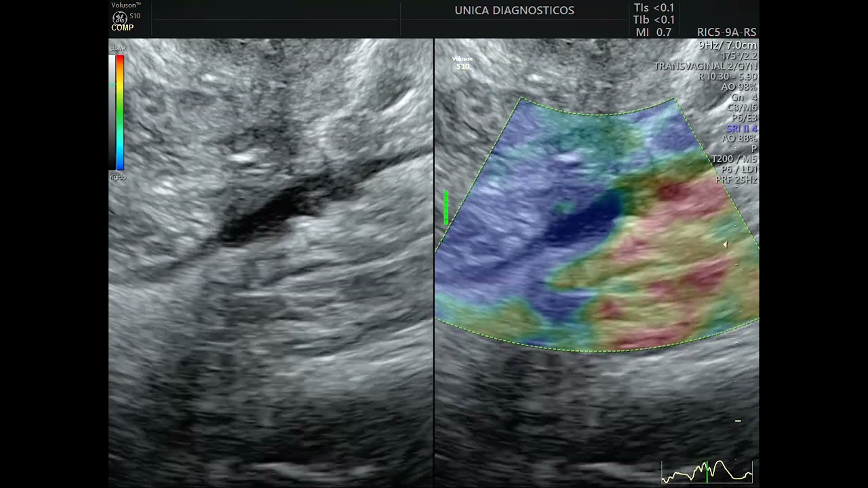Click the 'AO 88%' acoustic output value
The width and height of the screenshot is (868, 488).
click(739, 138)
